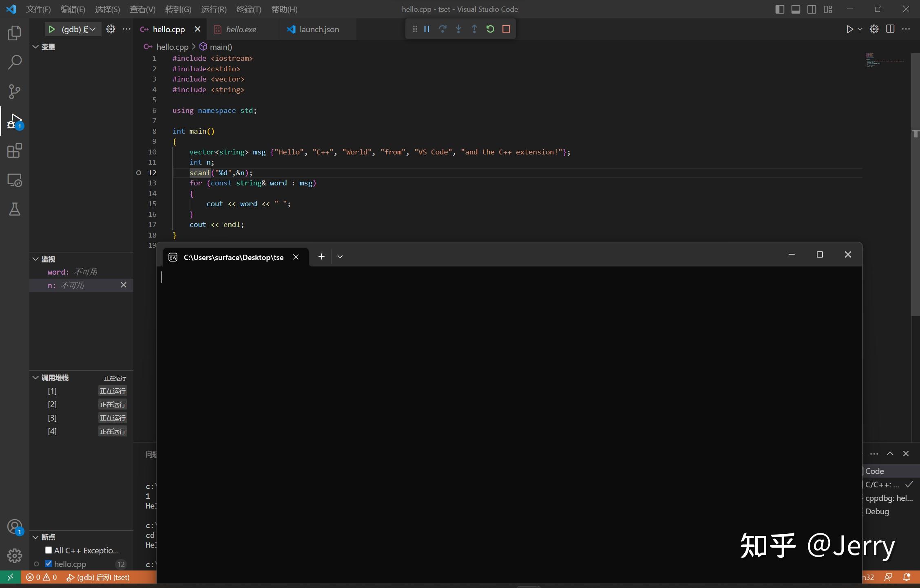Viewport: 920px width, 588px height.
Task: Open the Manage gear in activity bar
Action: click(15, 555)
